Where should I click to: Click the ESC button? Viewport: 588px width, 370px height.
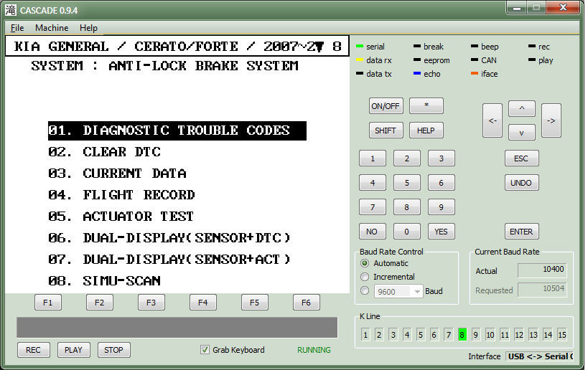click(522, 158)
